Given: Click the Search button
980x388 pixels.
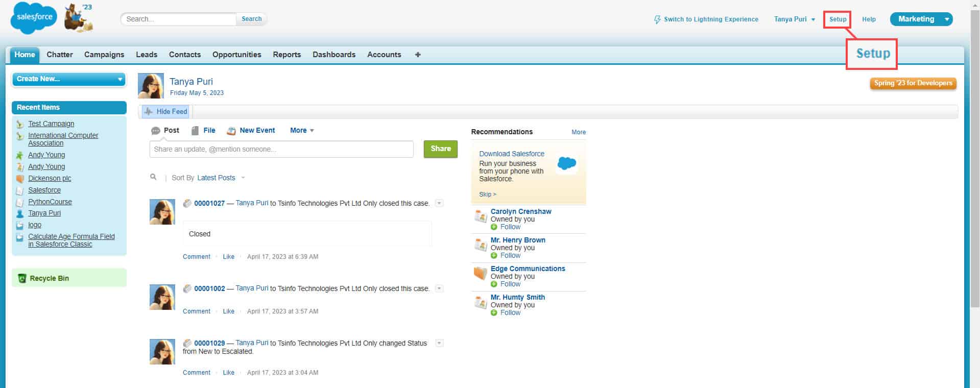Looking at the screenshot, I should coord(251,19).
